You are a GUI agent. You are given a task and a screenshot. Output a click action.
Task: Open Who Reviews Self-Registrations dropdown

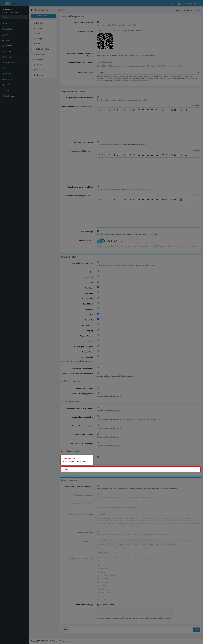[148, 62]
